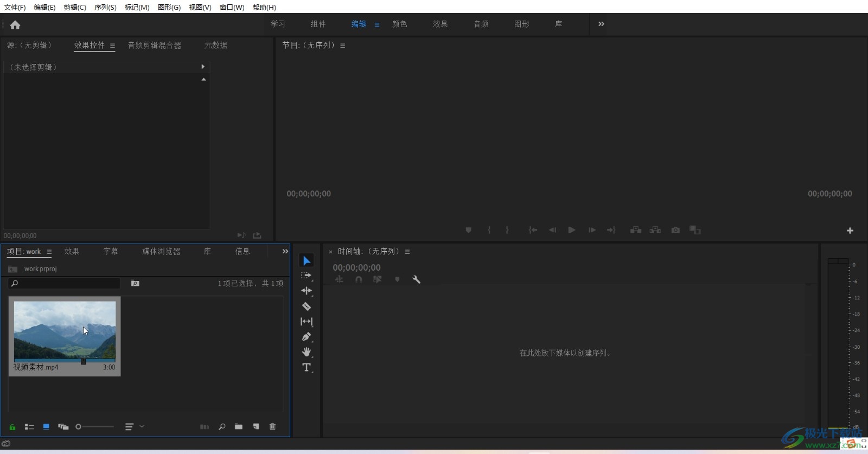Switch to the 元数据 tab
Image resolution: width=868 pixels, height=454 pixels.
(216, 46)
